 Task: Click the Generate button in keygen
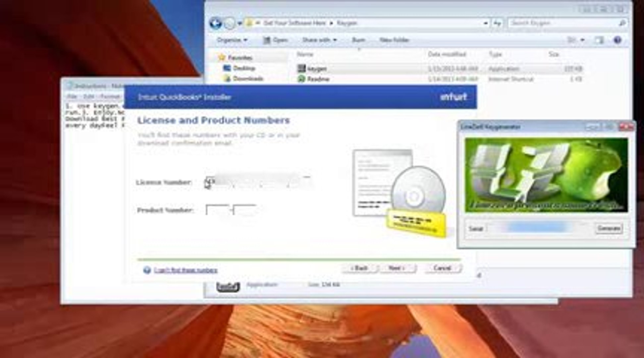(x=609, y=228)
